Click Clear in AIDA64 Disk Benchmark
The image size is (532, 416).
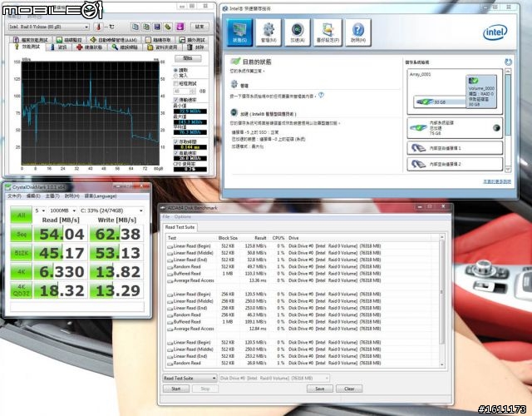[349, 389]
